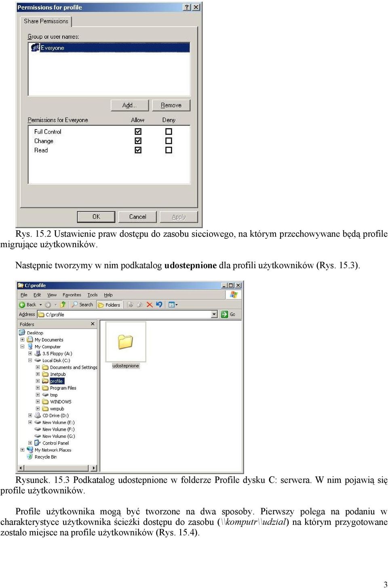Viewport: 388px width, 588px height.
Task: Open the Address bar dropdown arrow
Action: click(x=214, y=314)
